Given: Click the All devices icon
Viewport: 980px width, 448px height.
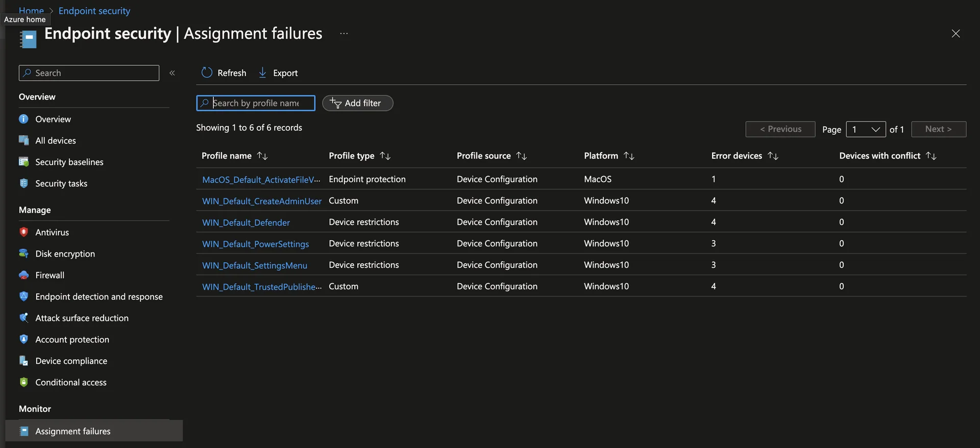Looking at the screenshot, I should [23, 140].
